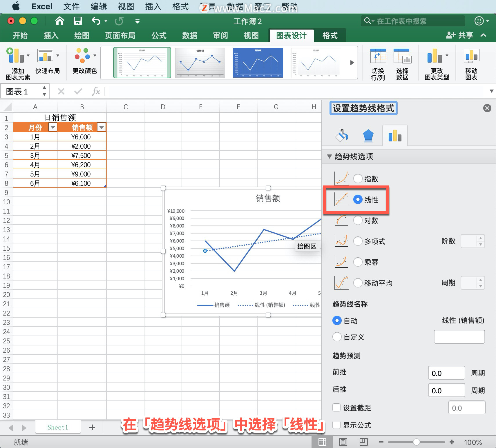Open the Sheet1 tab
Viewport: 496px width, 448px height.
tap(58, 427)
